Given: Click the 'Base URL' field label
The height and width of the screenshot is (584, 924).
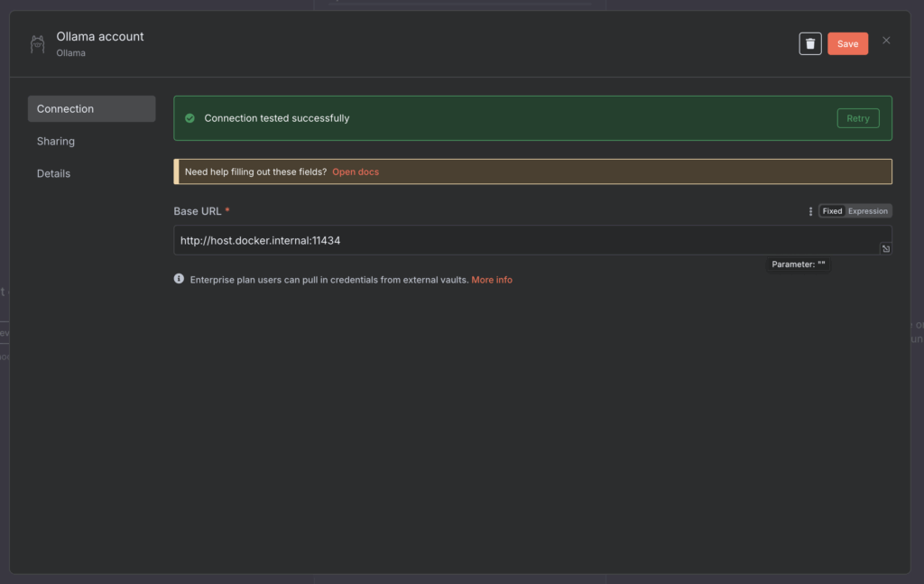Looking at the screenshot, I should 197,211.
